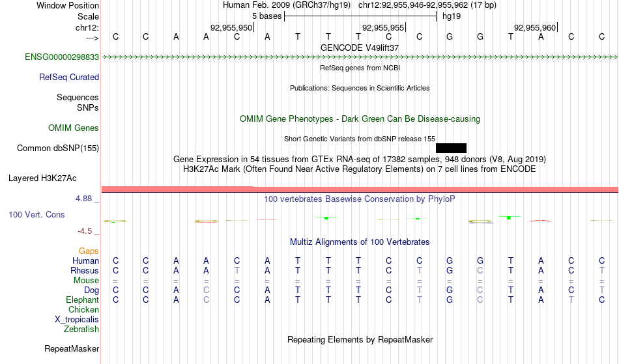The width and height of the screenshot is (619, 364).
Task: Click the green ENSG00000298833 gene arrow line
Action: (360, 57)
